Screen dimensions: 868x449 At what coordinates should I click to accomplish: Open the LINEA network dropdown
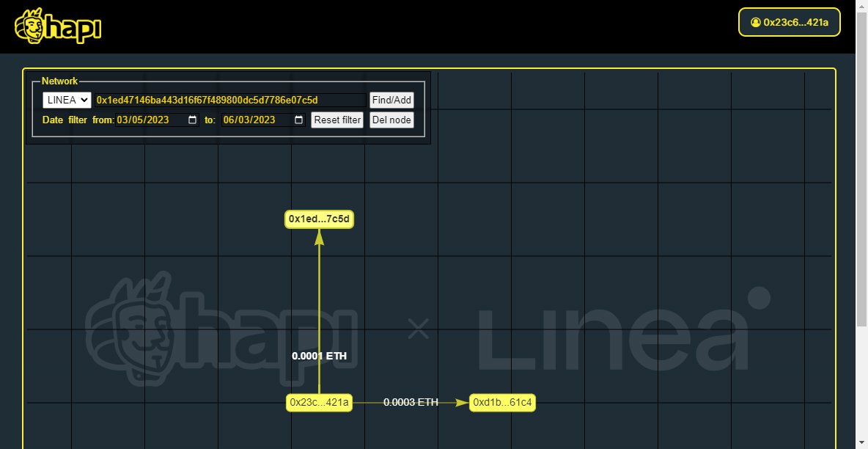pyautogui.click(x=67, y=100)
